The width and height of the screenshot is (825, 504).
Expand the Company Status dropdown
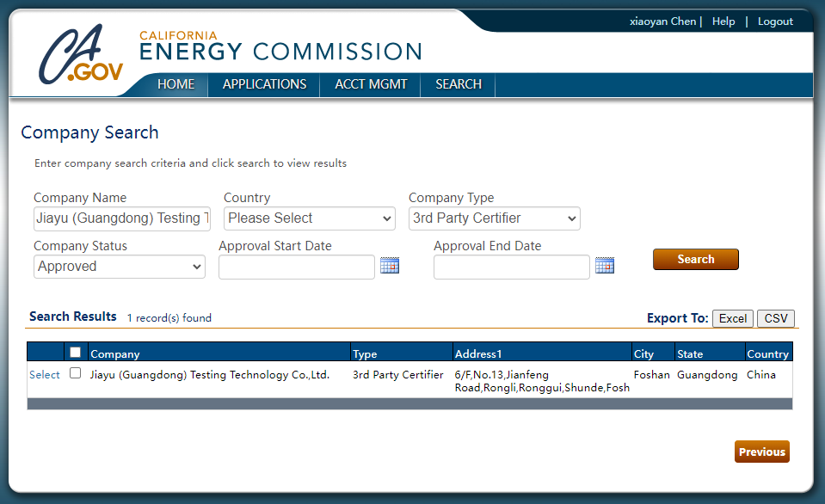coord(120,267)
